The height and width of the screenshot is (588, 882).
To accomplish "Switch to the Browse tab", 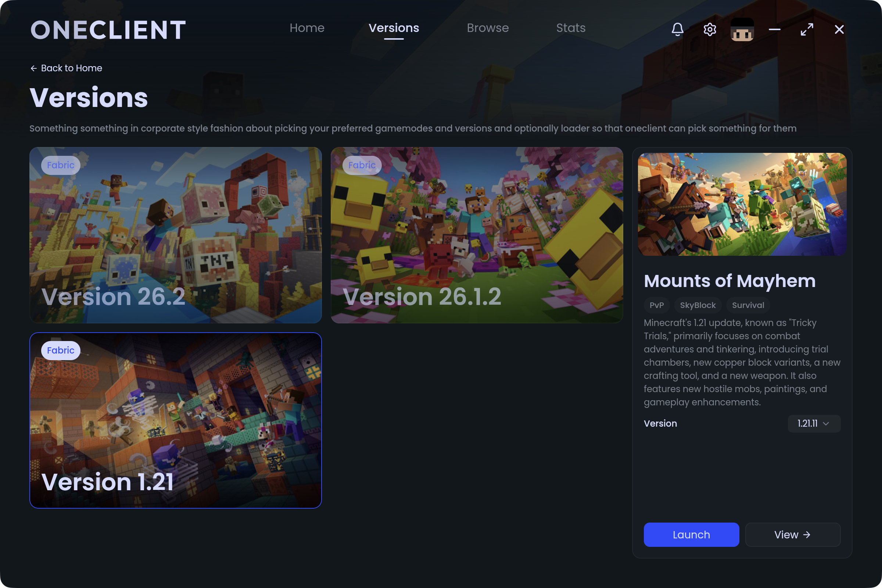I will [x=488, y=28].
